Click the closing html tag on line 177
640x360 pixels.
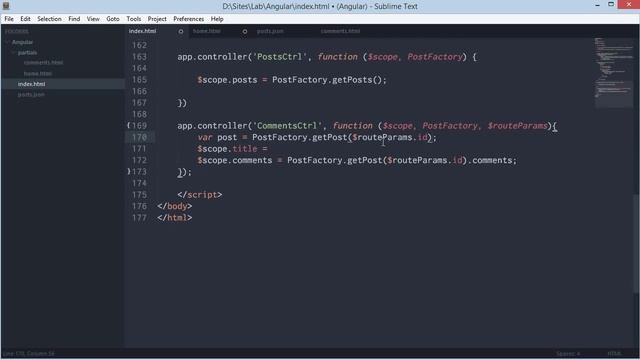(175, 218)
